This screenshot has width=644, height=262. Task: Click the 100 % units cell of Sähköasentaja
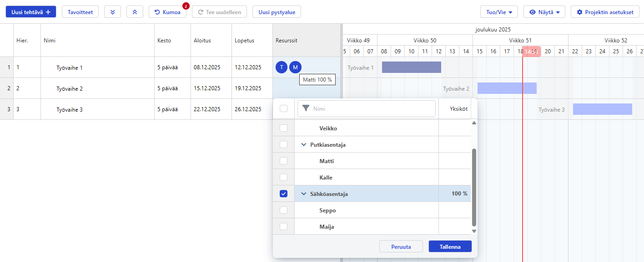point(455,194)
